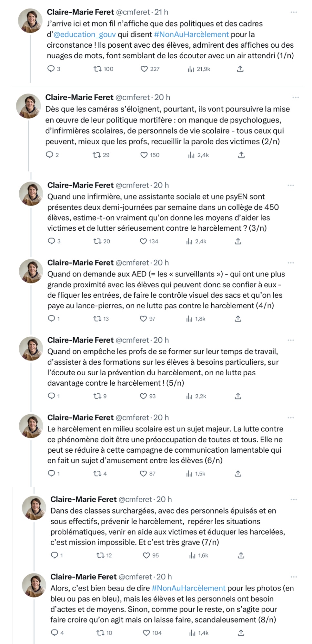Viewport: 312px width, 644px height.
Task: Open more options on the 8/n tweet
Action: (x=294, y=577)
